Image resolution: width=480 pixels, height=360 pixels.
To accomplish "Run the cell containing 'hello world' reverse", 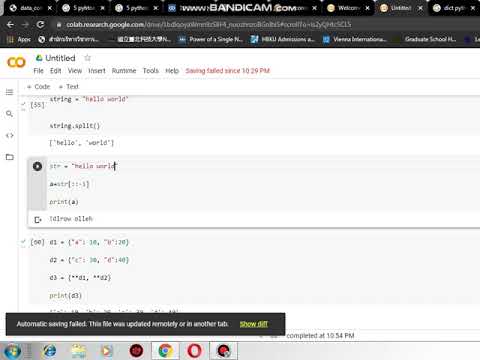I will point(37,166).
